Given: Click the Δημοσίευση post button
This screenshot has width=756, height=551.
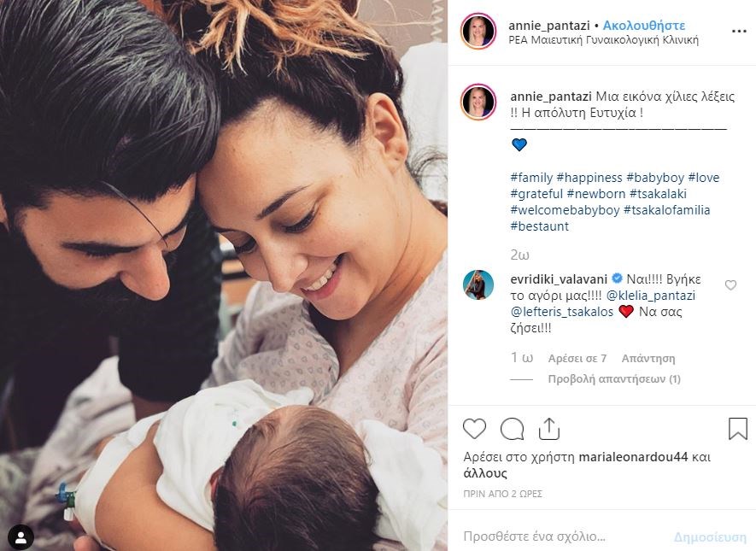Looking at the screenshot, I should click(x=710, y=536).
